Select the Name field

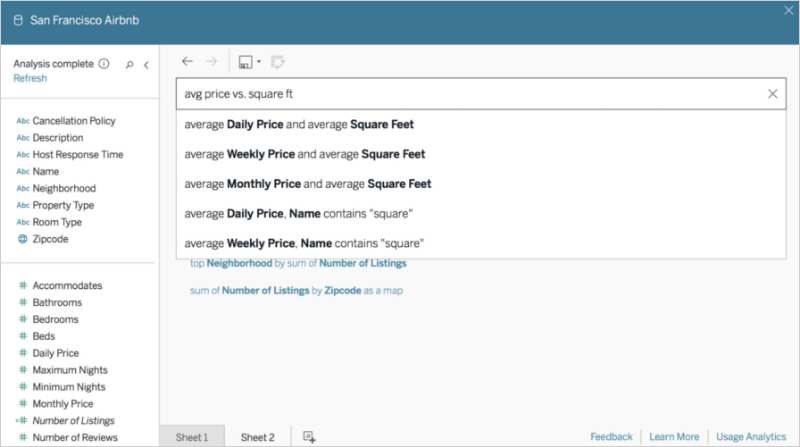click(x=46, y=171)
